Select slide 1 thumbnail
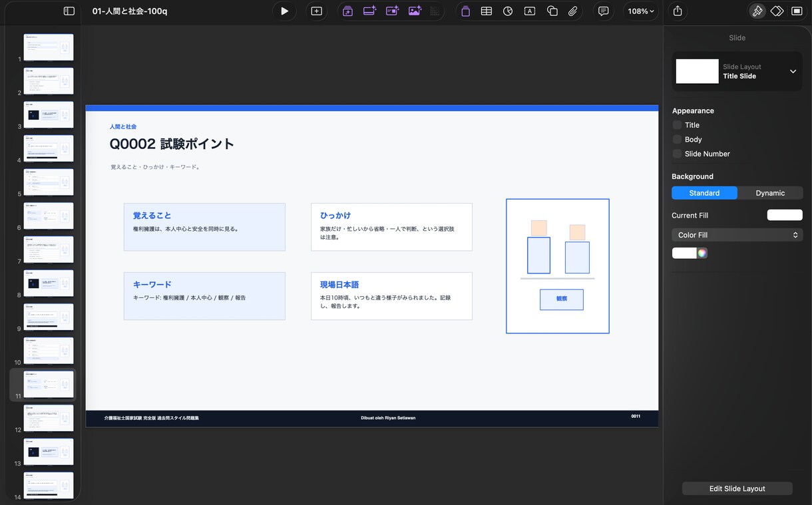The image size is (812, 505). pyautogui.click(x=49, y=47)
